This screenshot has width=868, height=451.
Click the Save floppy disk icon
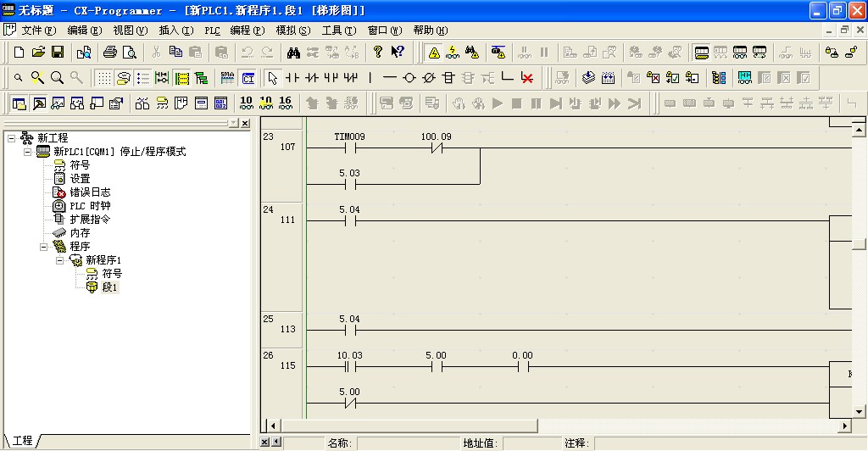tap(58, 53)
